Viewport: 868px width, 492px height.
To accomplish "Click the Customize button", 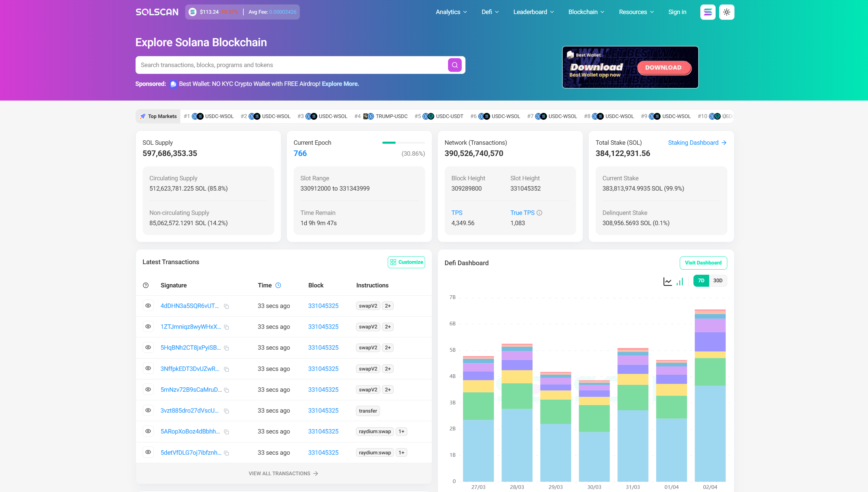I will pos(406,262).
